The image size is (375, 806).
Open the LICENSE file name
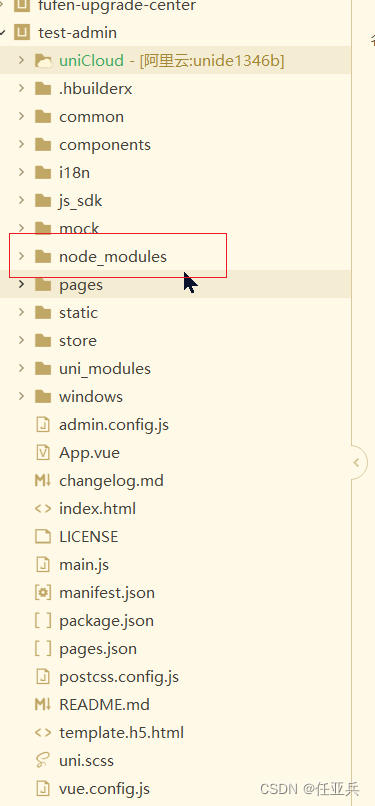point(89,537)
